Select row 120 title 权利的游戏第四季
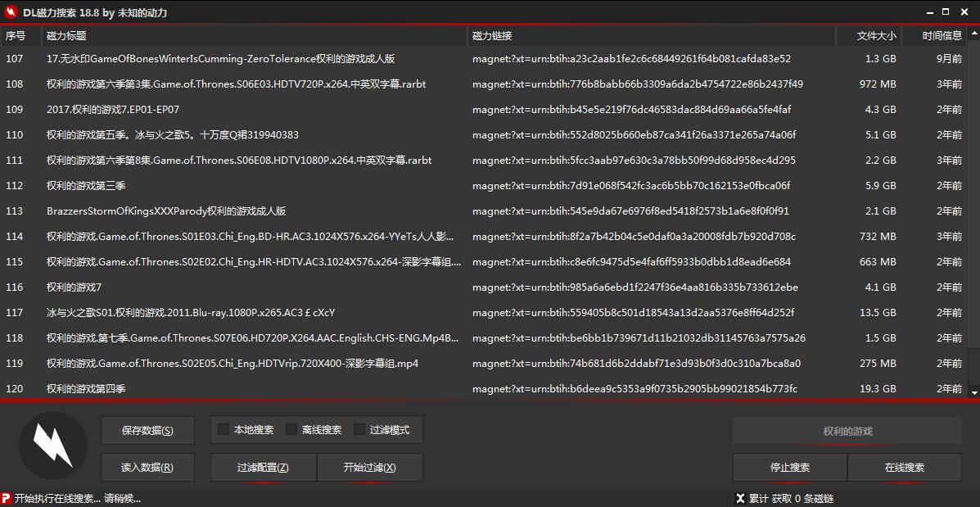 pos(86,389)
